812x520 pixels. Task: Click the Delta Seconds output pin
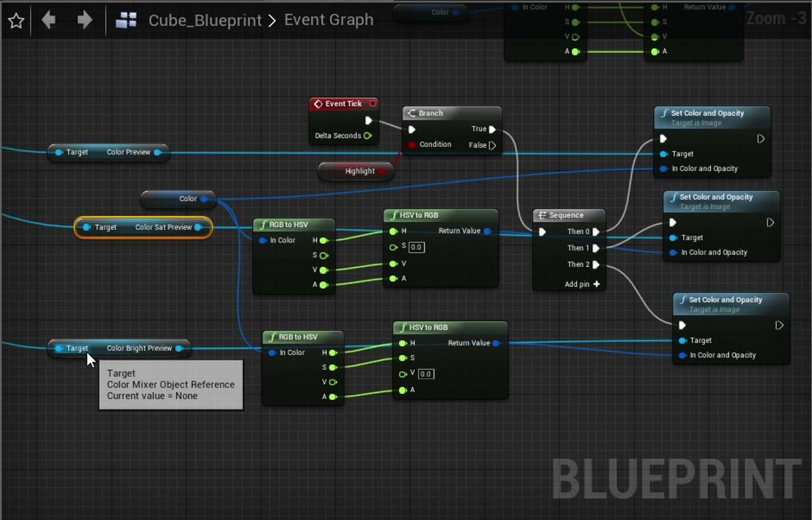(367, 136)
